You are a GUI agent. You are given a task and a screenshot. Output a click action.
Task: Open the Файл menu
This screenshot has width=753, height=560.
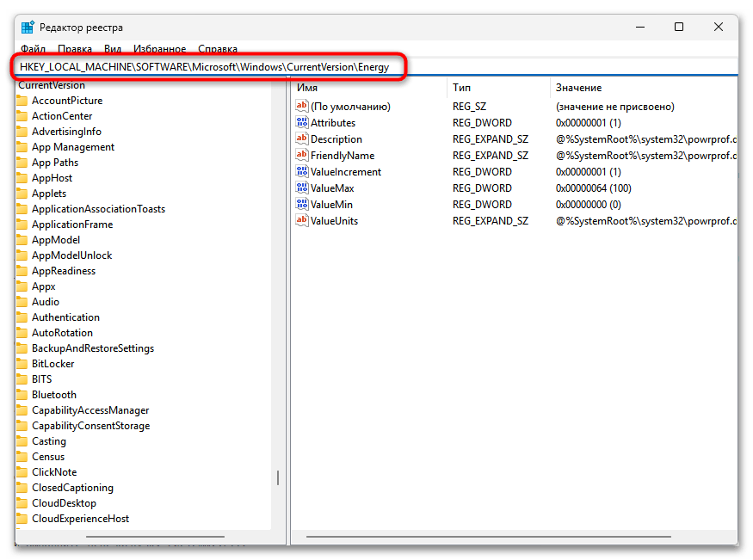coord(34,49)
